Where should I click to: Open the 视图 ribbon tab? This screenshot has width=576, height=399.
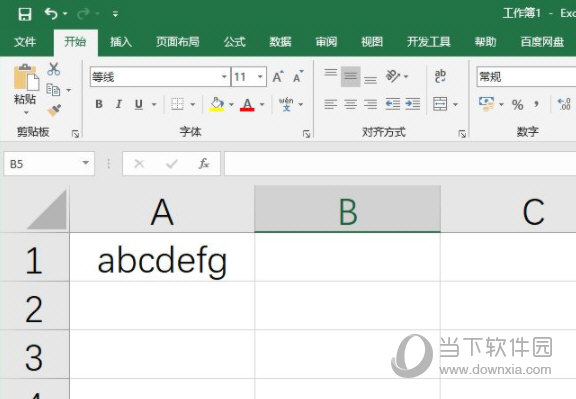[x=372, y=42]
